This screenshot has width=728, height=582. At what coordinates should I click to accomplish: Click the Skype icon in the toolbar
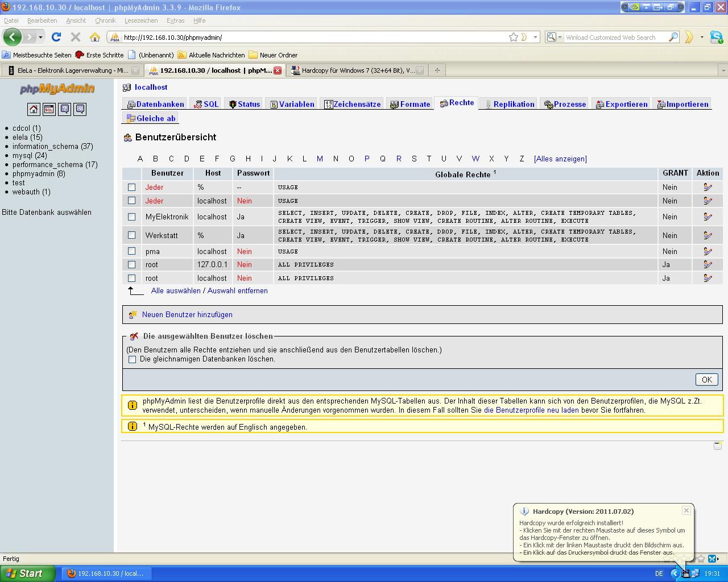click(x=716, y=37)
